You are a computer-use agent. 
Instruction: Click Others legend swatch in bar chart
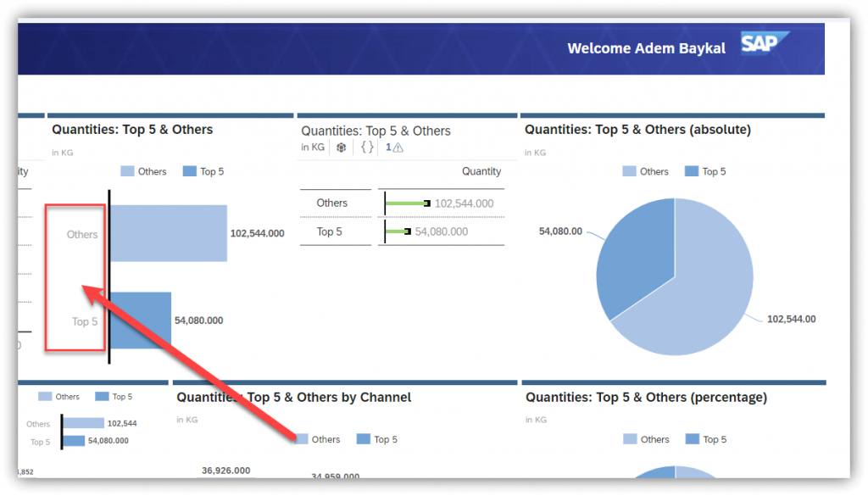click(x=127, y=171)
